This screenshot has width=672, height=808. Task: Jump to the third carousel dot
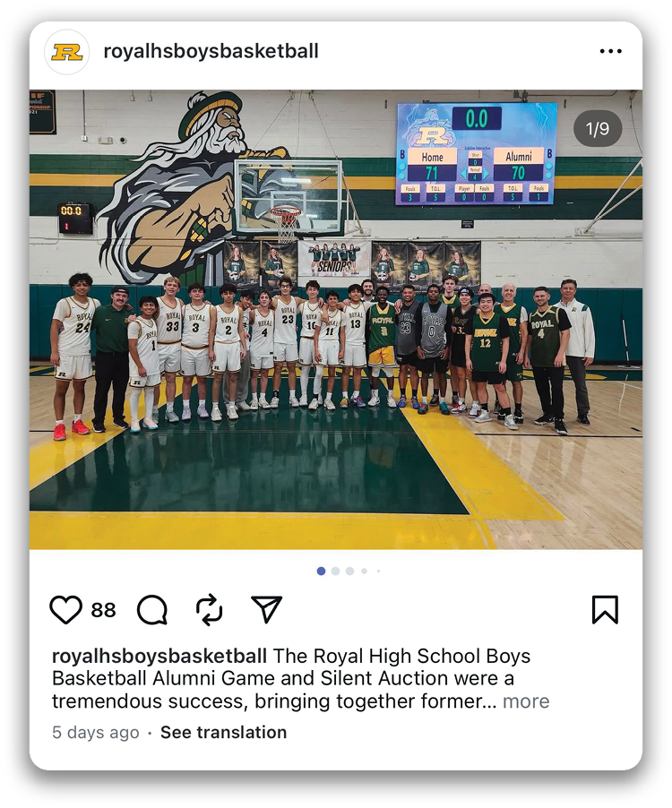[x=350, y=571]
